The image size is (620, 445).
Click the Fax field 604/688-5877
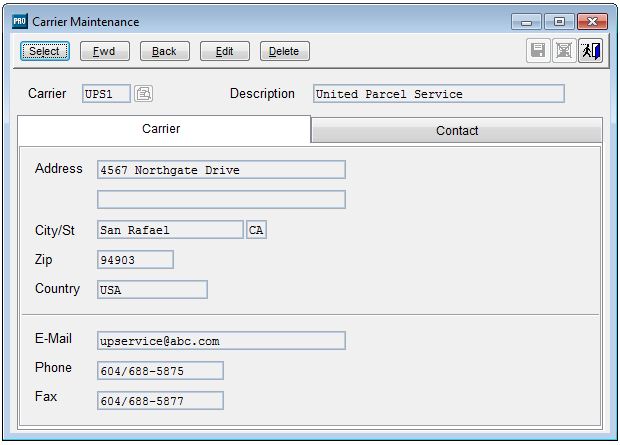coord(160,401)
